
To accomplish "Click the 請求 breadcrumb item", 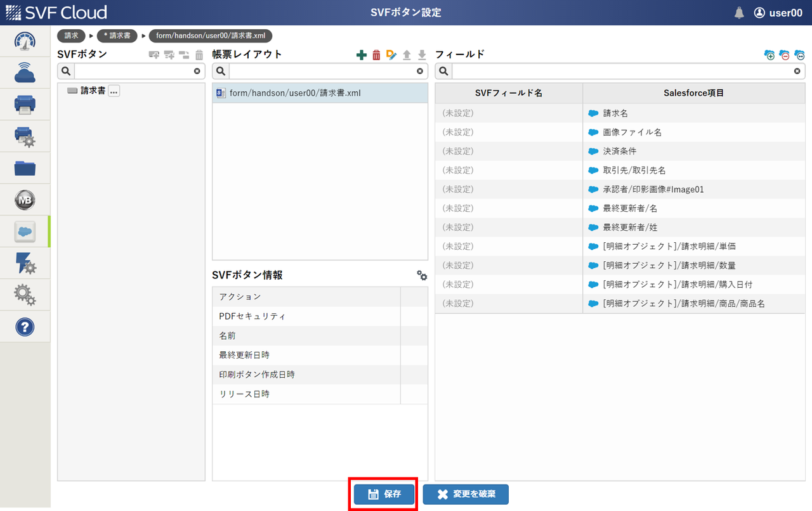I will (x=70, y=36).
